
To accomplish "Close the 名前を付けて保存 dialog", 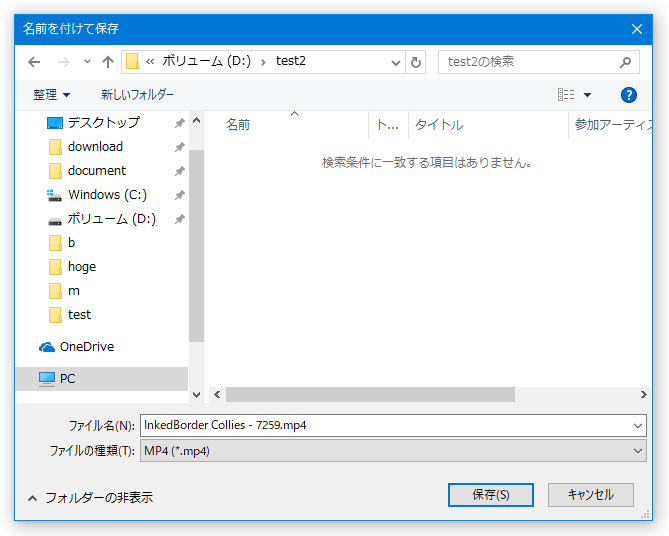I will coord(637,29).
